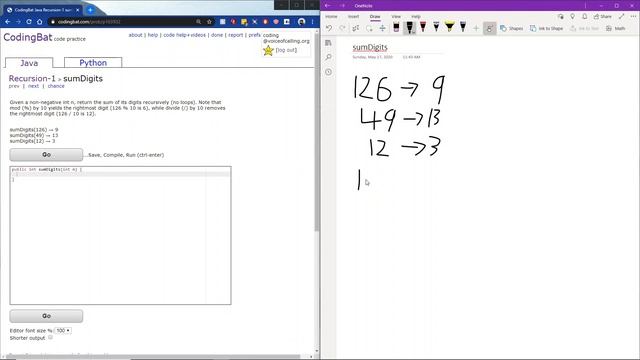Click the zoom magnifier icon in address bar
This screenshot has height=360, width=640.
198,22
